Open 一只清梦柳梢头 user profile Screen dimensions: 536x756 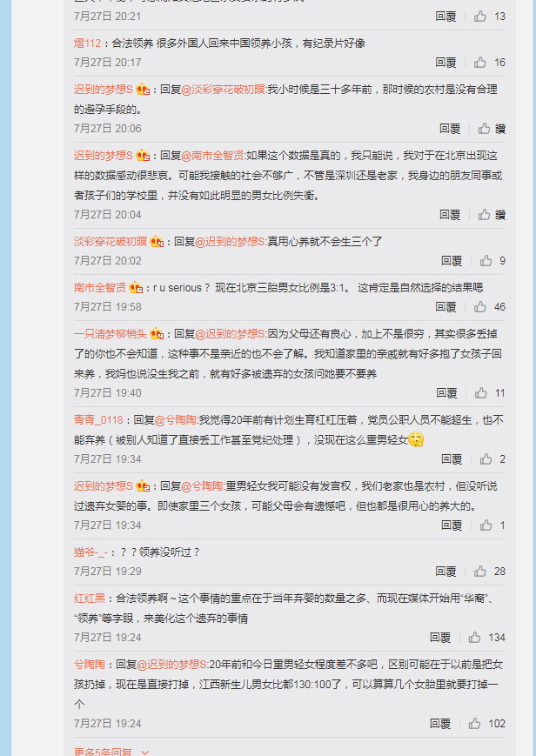click(x=110, y=334)
